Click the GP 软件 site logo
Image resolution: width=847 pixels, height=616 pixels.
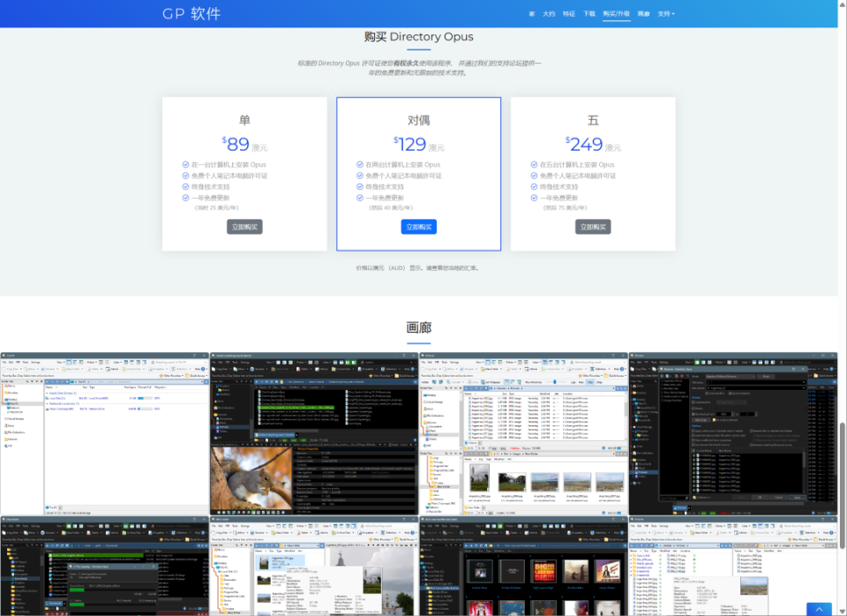click(x=191, y=13)
